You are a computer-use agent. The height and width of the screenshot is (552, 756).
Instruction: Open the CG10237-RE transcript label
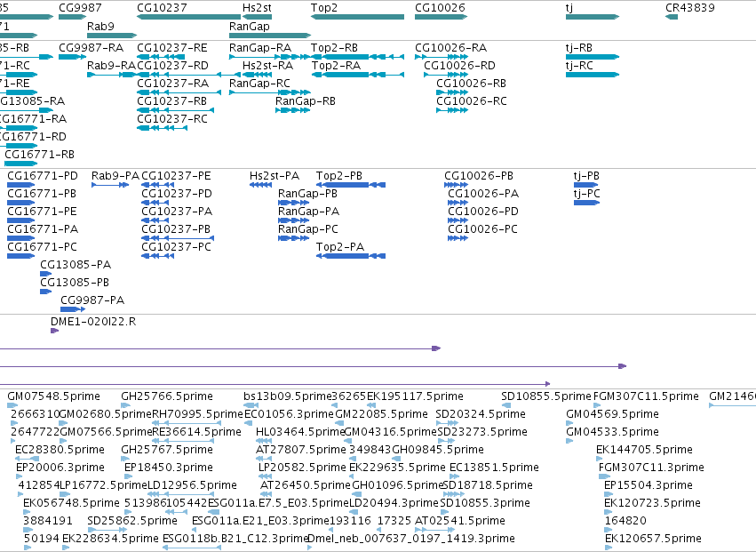coord(172,48)
